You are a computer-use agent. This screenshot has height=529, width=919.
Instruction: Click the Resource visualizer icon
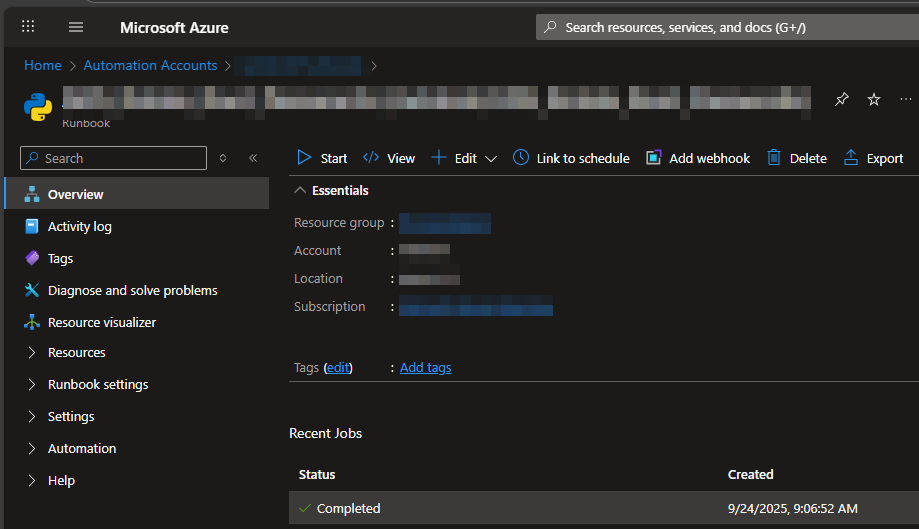click(32, 322)
